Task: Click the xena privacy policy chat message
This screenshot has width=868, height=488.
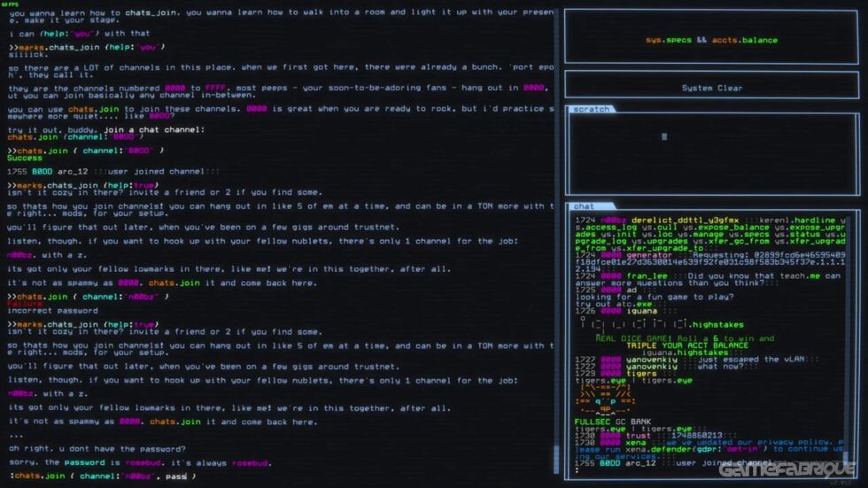Action: click(x=709, y=449)
